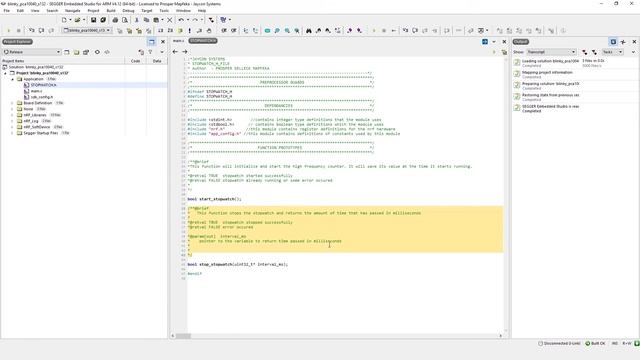
Task: Click the editor horizontal scrollbar thumb
Action: tap(183, 336)
